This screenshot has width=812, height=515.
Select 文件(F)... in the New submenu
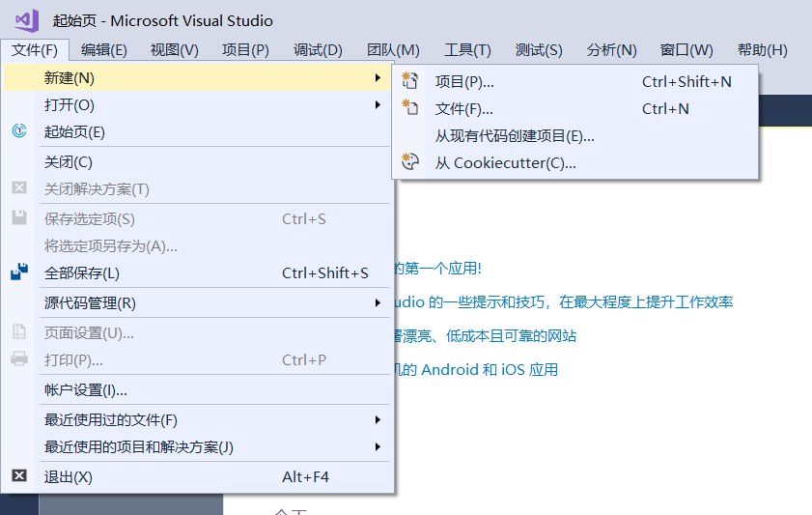(575, 109)
